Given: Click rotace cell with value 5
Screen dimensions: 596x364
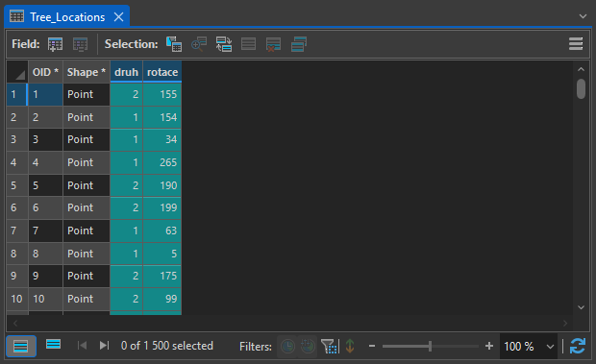Looking at the screenshot, I should coord(162,254).
